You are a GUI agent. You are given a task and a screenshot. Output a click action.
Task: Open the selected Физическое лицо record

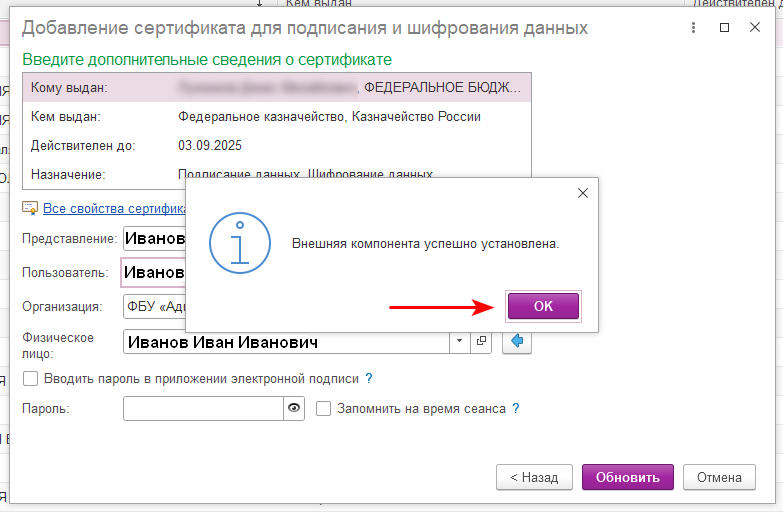tap(482, 342)
